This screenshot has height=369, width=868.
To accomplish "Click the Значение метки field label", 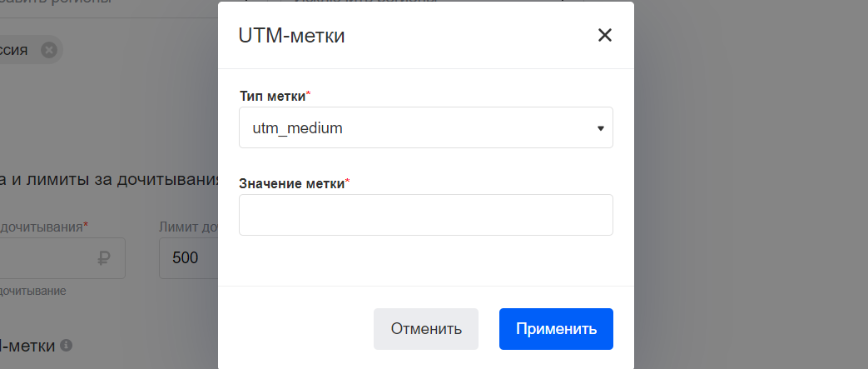I will click(x=294, y=183).
